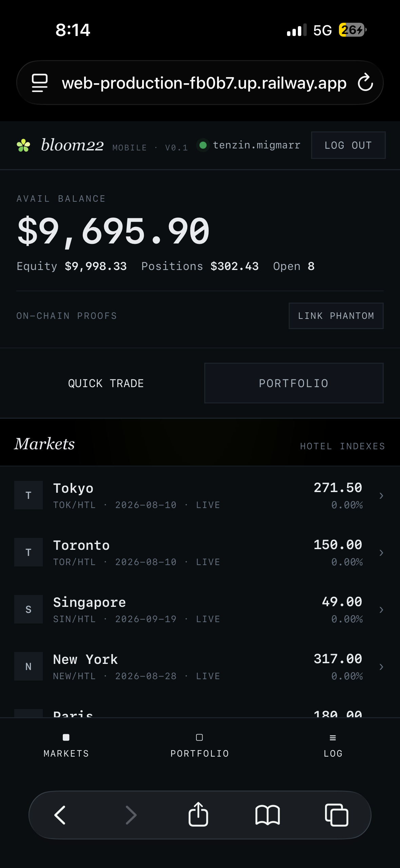Switch to Quick Trade tab
This screenshot has height=868, width=400.
click(106, 383)
